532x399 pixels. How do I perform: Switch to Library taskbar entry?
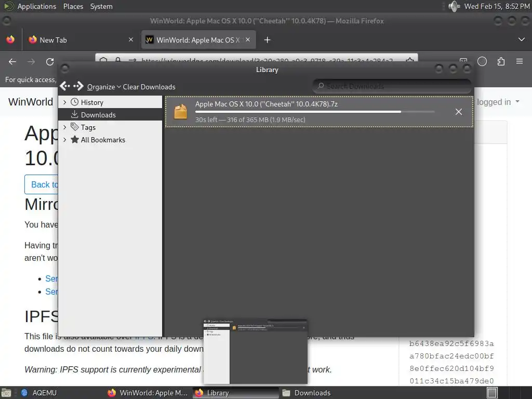coord(236,393)
